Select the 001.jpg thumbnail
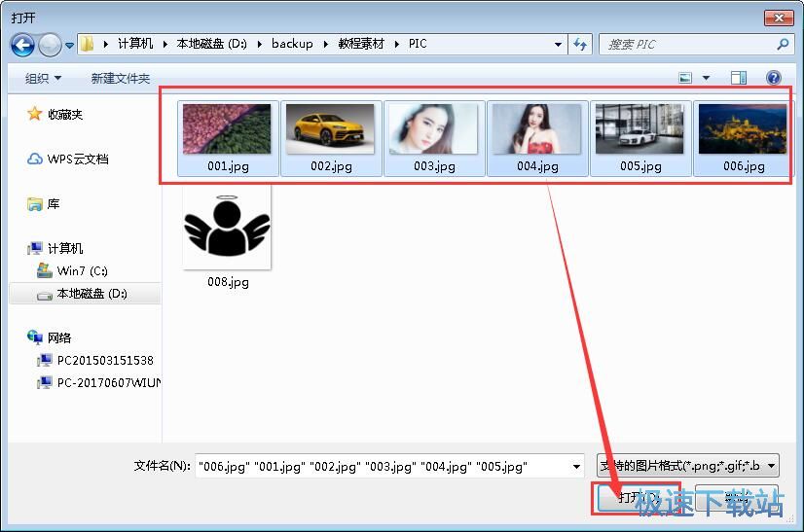The image size is (804, 532). [227, 129]
